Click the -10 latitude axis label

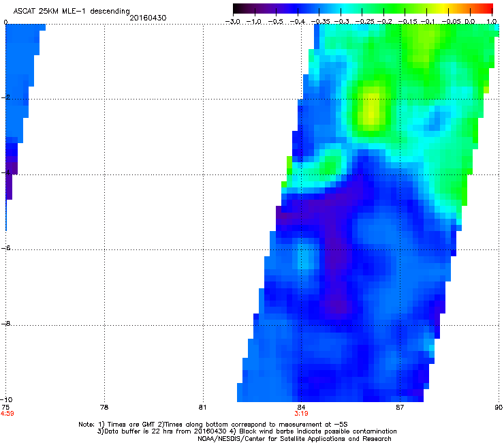click(x=6, y=399)
